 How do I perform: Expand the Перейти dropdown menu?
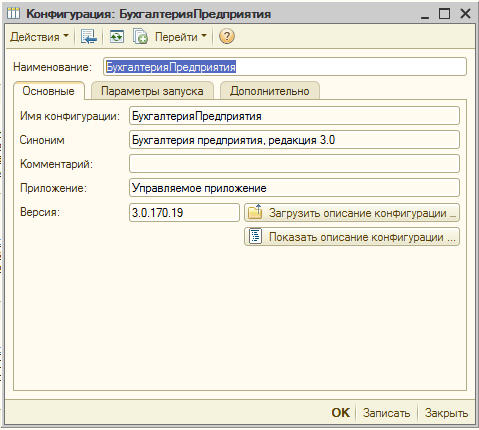181,37
